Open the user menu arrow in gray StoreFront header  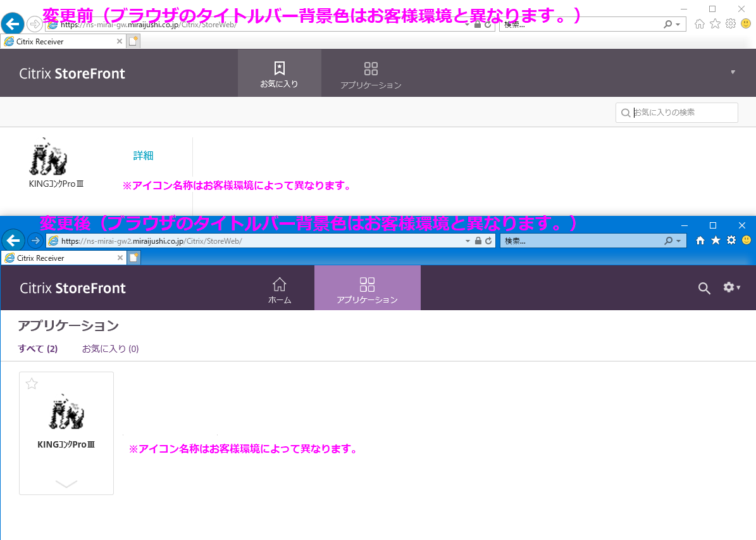click(733, 72)
